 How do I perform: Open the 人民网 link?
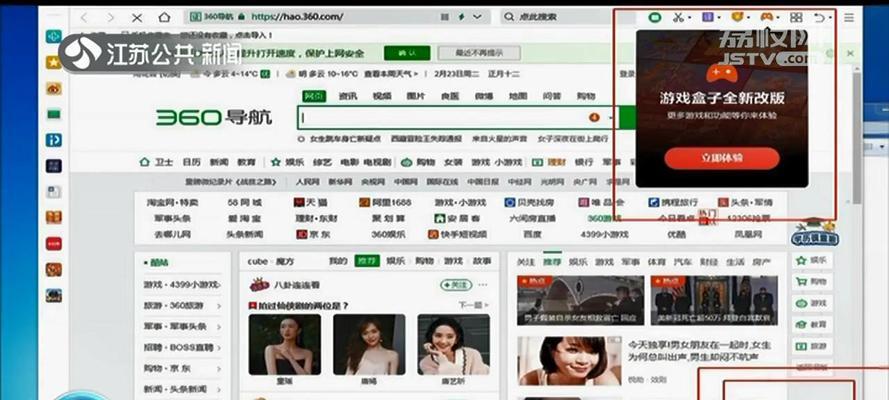click(308, 182)
